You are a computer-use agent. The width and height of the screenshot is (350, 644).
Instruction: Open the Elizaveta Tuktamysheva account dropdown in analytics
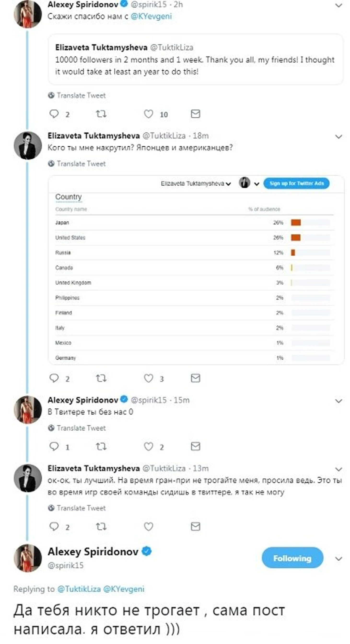pos(196,184)
